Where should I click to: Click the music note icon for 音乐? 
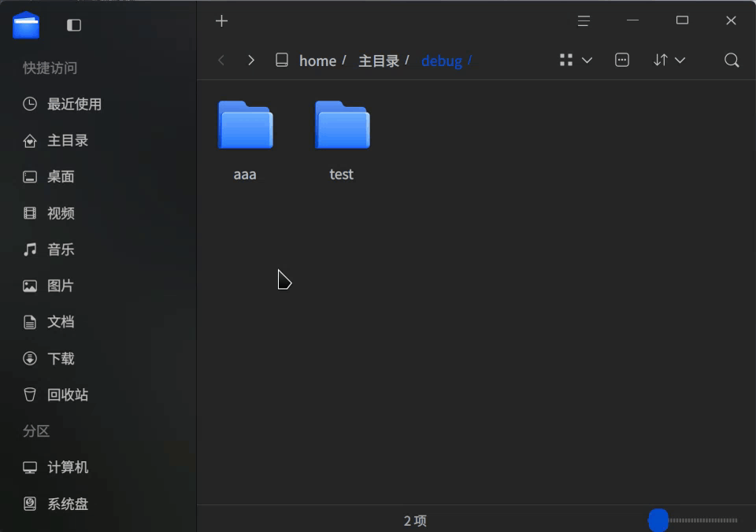point(30,249)
